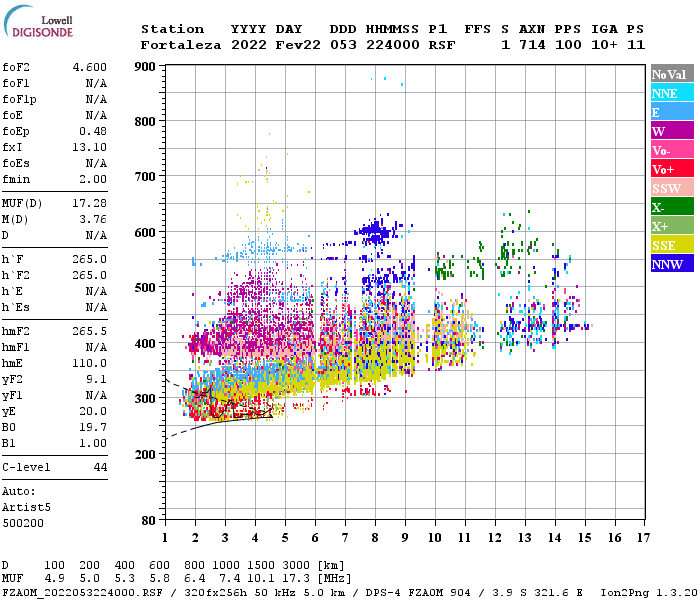Click the Ion2Png 1.3.20 version text
This screenshot has width=700, height=600.
(x=649, y=593)
